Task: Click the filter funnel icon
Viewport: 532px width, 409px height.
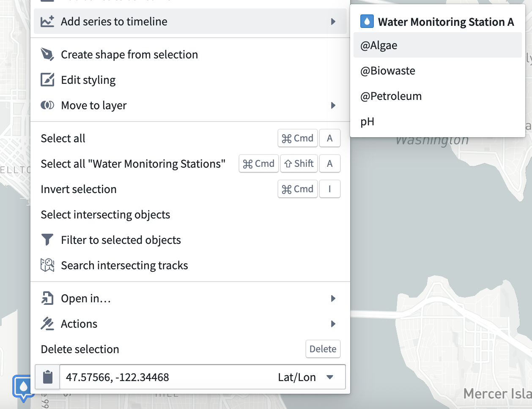Action: 47,240
